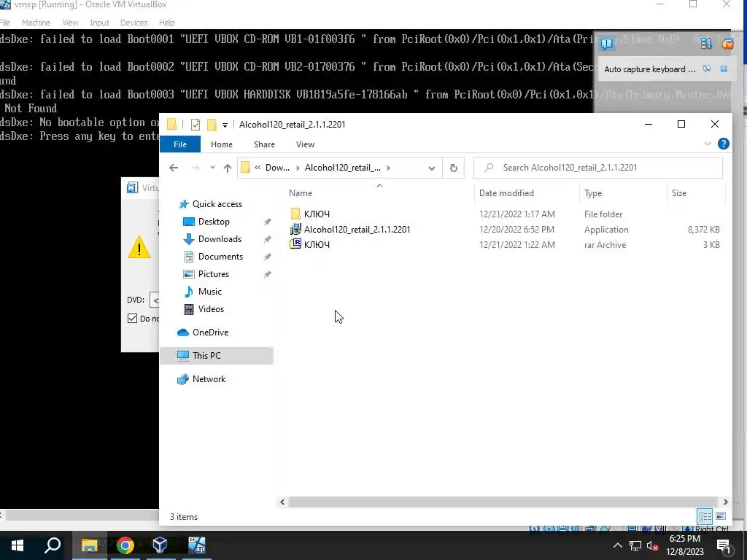The height and width of the screenshot is (560, 747).
Task: Go up one folder level
Action: click(228, 168)
